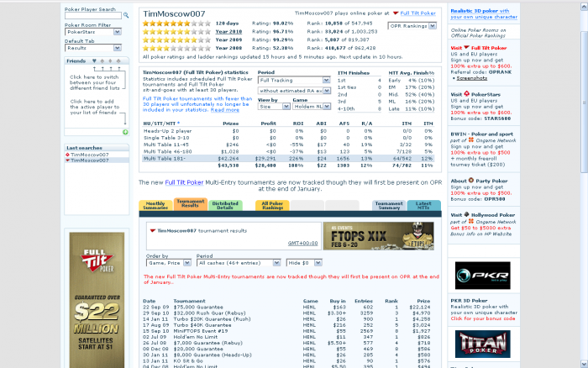The width and height of the screenshot is (588, 368).
Task: Click the Visit Full Tilt Poker heading
Action: pos(479,48)
